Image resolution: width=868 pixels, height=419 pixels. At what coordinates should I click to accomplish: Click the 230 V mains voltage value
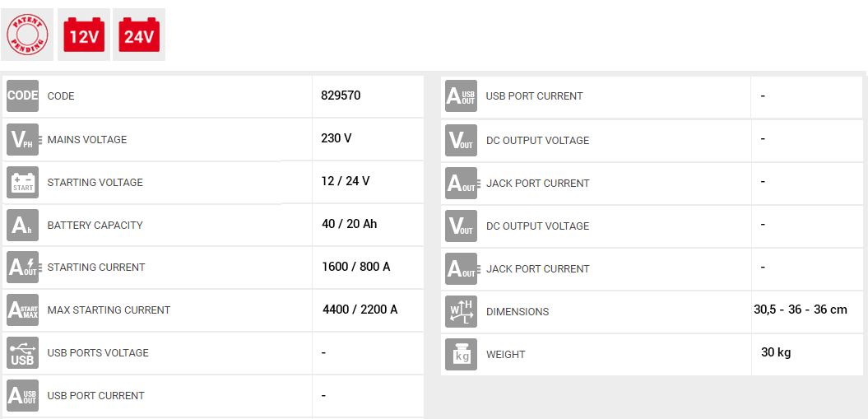click(336, 138)
